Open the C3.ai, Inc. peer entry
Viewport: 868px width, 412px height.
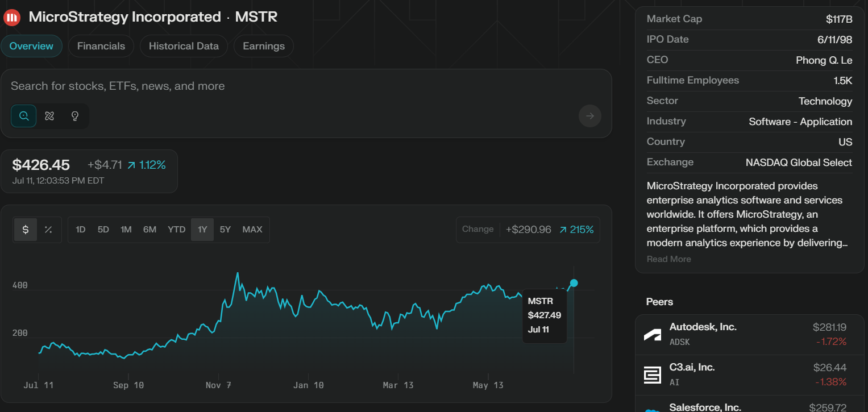click(x=750, y=375)
